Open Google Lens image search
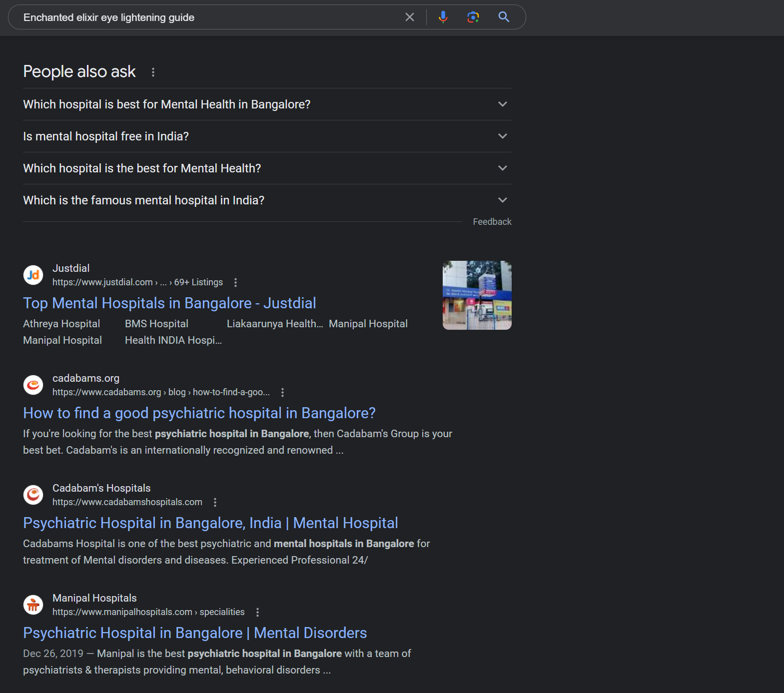Viewport: 784px width, 693px height. 473,17
